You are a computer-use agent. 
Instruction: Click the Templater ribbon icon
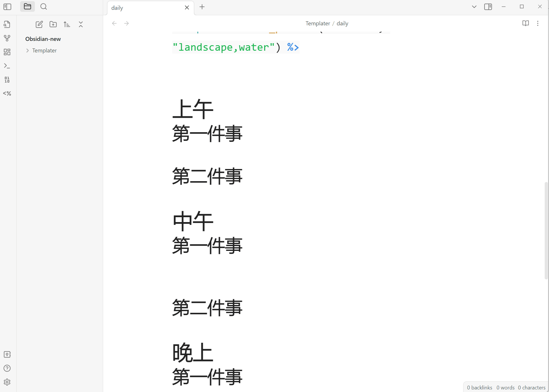pos(7,94)
